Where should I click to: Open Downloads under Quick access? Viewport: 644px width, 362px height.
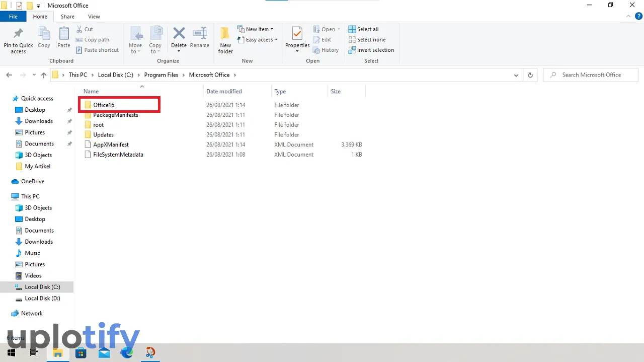[x=39, y=121]
